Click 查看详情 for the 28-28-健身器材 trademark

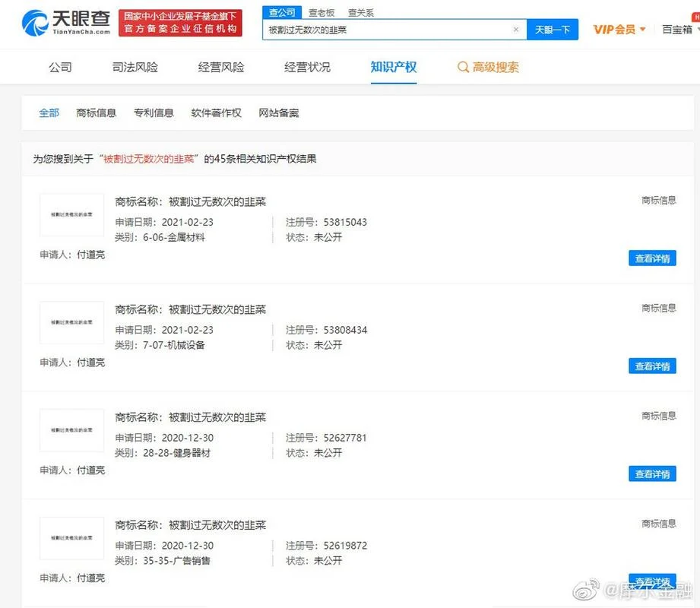pyautogui.click(x=652, y=473)
